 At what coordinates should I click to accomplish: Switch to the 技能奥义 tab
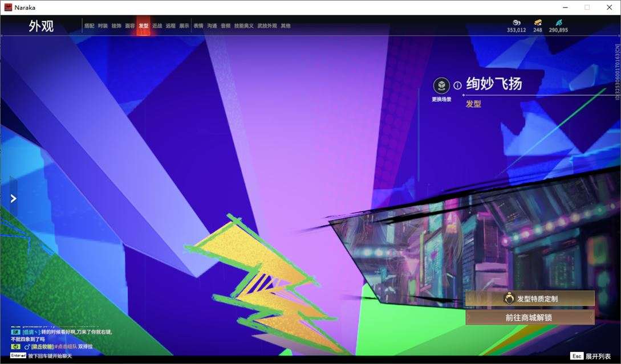pyautogui.click(x=243, y=26)
